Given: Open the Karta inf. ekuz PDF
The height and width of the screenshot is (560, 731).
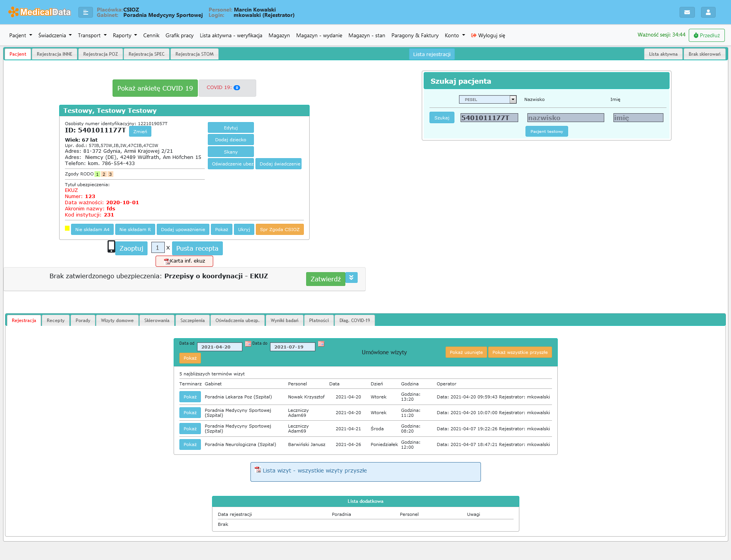Looking at the screenshot, I should tap(184, 261).
